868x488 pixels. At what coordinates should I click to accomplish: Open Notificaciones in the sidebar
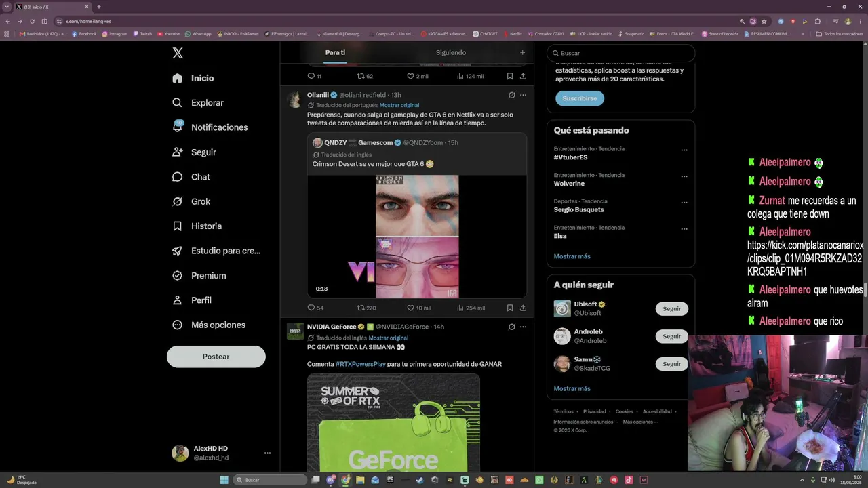(210, 127)
